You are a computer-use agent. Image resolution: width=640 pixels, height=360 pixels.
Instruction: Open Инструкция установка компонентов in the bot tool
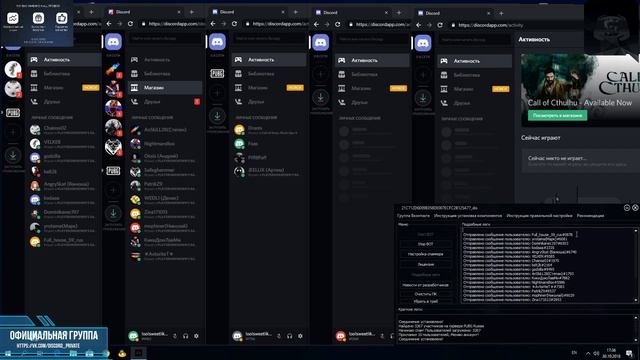click(468, 216)
